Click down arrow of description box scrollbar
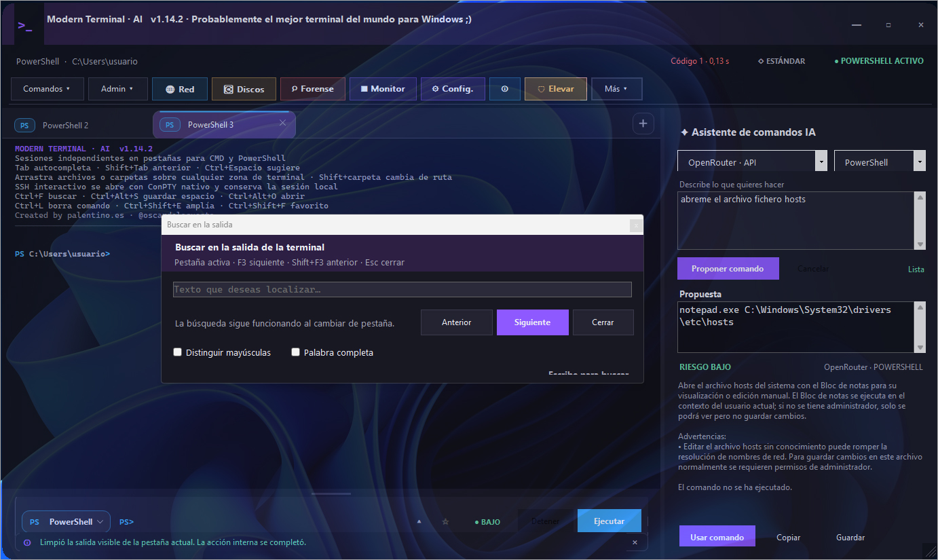This screenshot has width=938, height=560. [920, 244]
